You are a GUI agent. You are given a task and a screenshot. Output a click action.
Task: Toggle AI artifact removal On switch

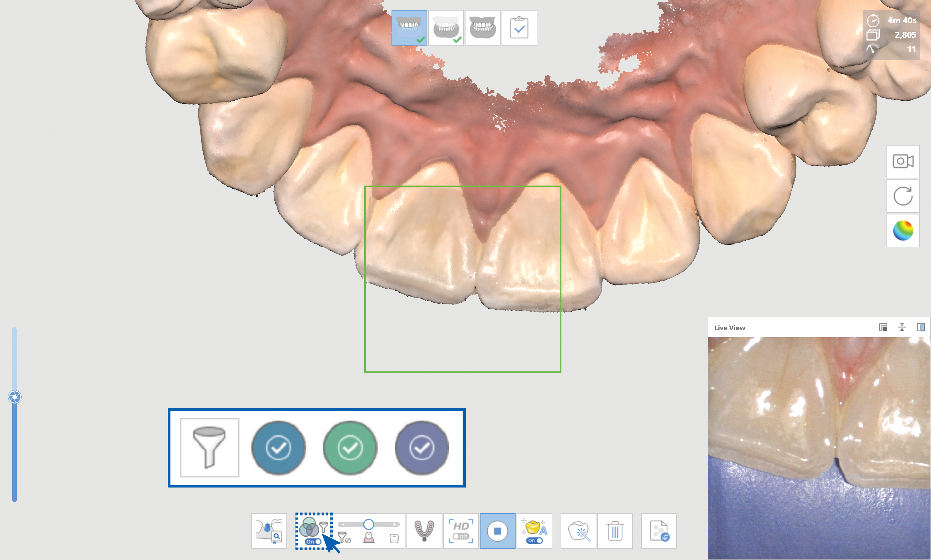(534, 540)
